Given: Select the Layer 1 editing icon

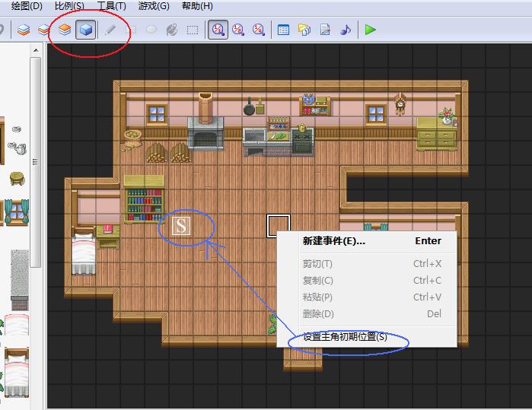Looking at the screenshot, I should (24, 30).
